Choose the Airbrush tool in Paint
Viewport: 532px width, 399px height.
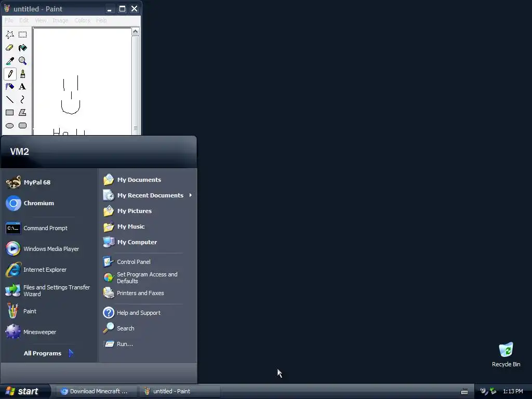(10, 87)
